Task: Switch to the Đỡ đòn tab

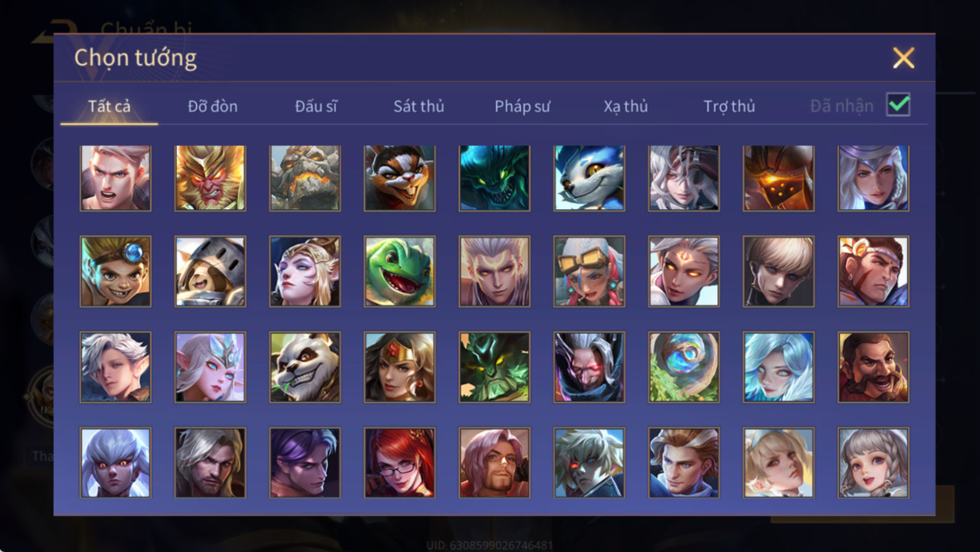Action: point(213,106)
